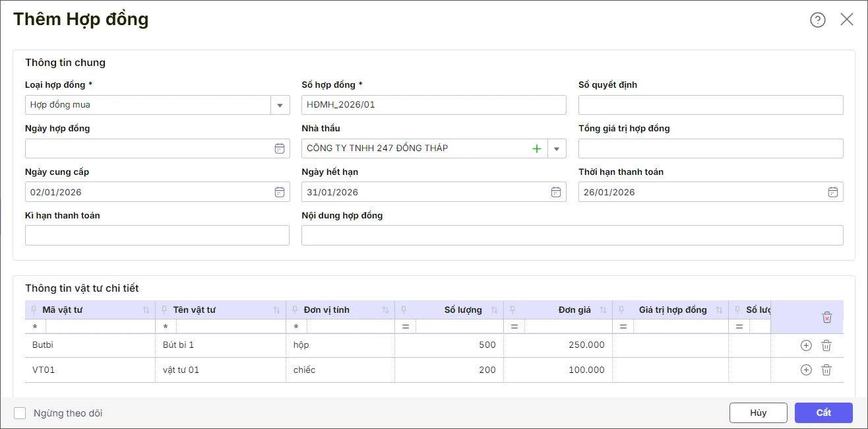The image size is (868, 429).
Task: Open filter operator for Số lượng column
Action: point(405,327)
